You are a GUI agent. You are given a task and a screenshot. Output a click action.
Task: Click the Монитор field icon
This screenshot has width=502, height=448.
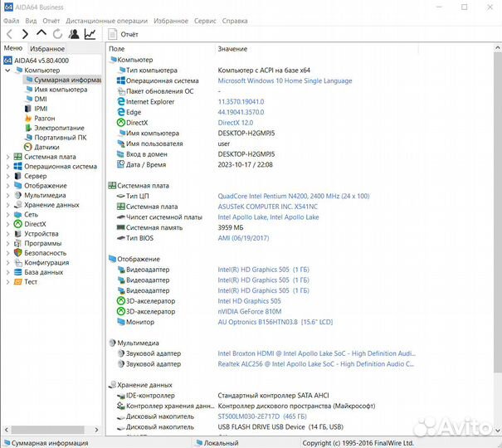point(120,322)
